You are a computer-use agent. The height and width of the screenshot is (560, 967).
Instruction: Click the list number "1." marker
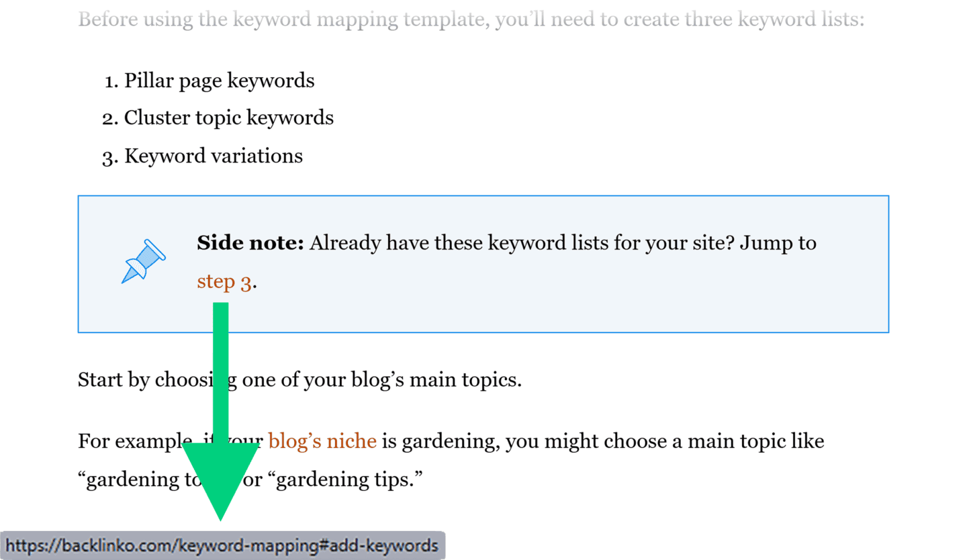pos(111,81)
